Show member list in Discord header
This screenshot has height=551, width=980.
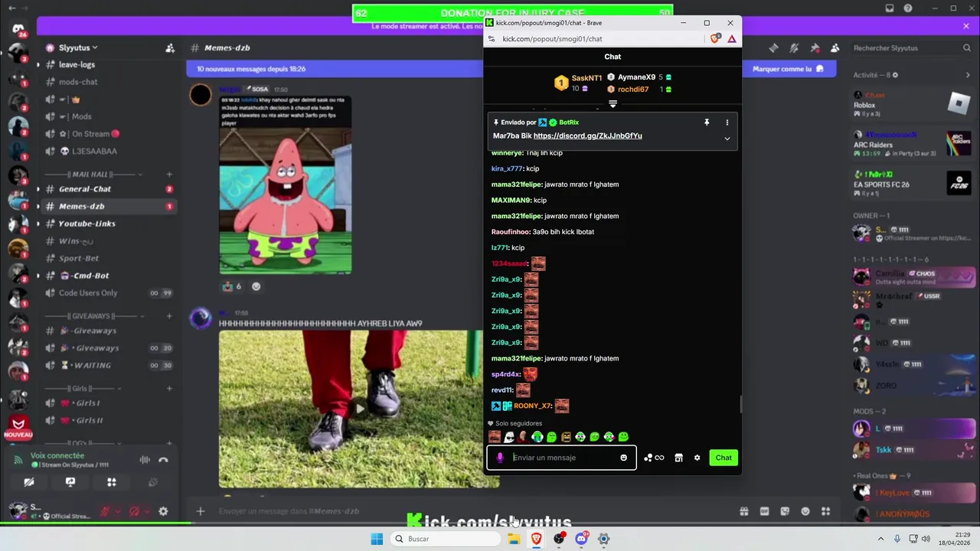point(835,47)
